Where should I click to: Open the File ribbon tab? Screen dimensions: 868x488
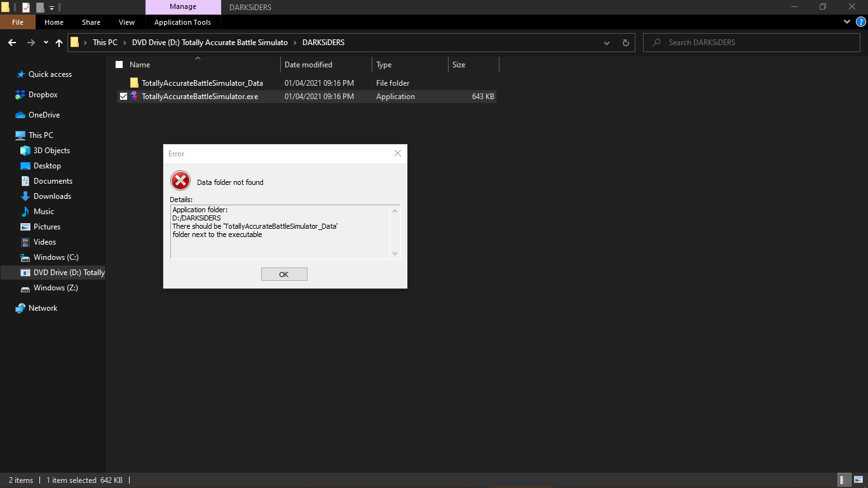(18, 22)
